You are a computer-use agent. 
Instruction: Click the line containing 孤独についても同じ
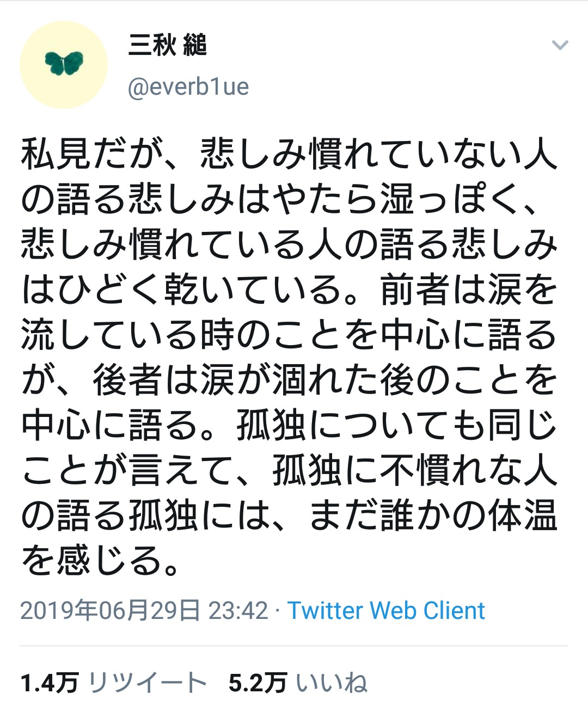(289, 425)
